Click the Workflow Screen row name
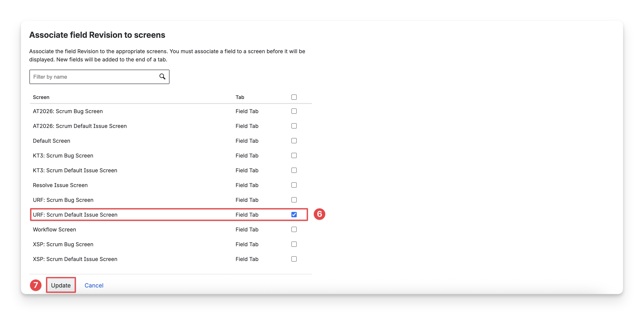The width and height of the screenshot is (644, 315). [x=54, y=229]
